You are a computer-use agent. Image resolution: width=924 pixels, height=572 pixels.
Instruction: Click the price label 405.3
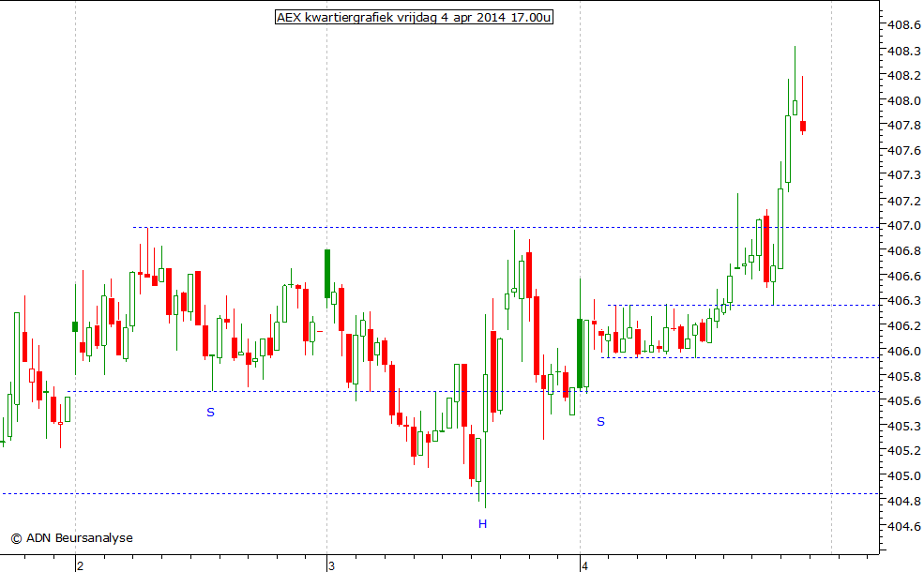(x=904, y=426)
